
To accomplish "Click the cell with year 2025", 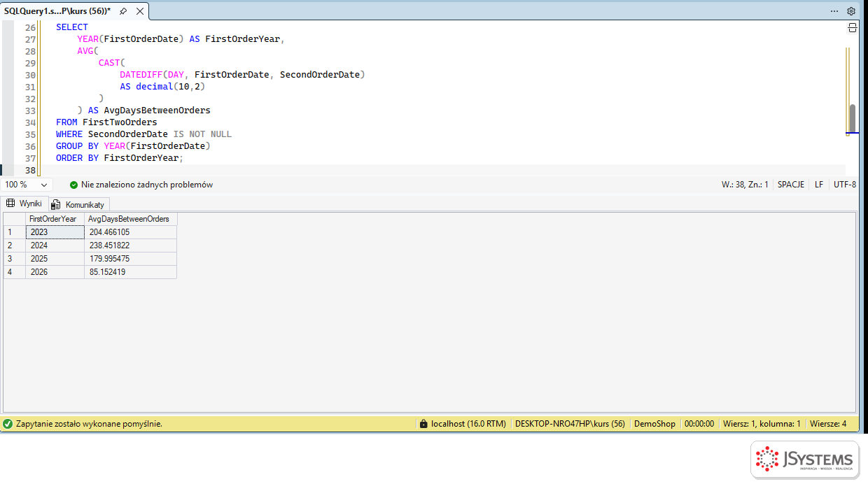I will click(x=55, y=259).
